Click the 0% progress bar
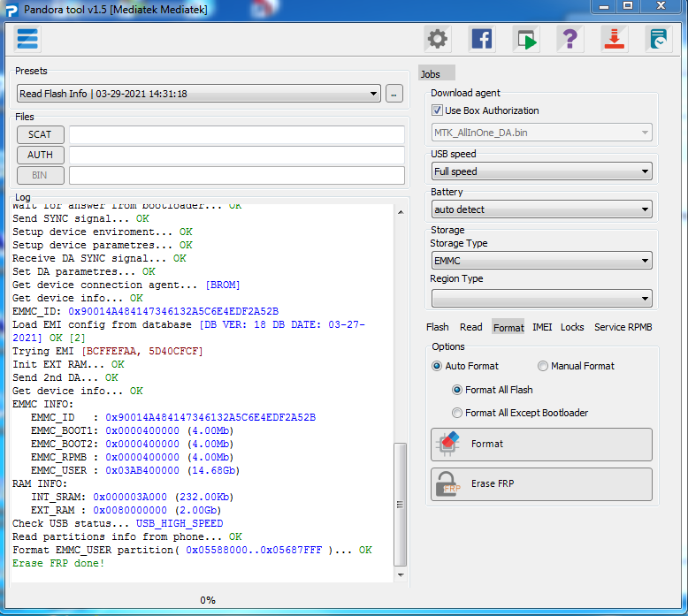The image size is (688, 616). click(x=208, y=600)
